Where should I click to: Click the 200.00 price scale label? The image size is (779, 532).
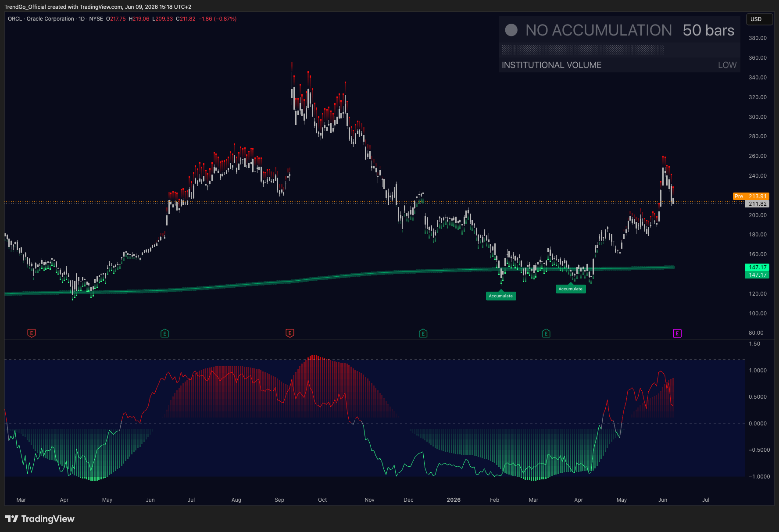click(x=758, y=215)
